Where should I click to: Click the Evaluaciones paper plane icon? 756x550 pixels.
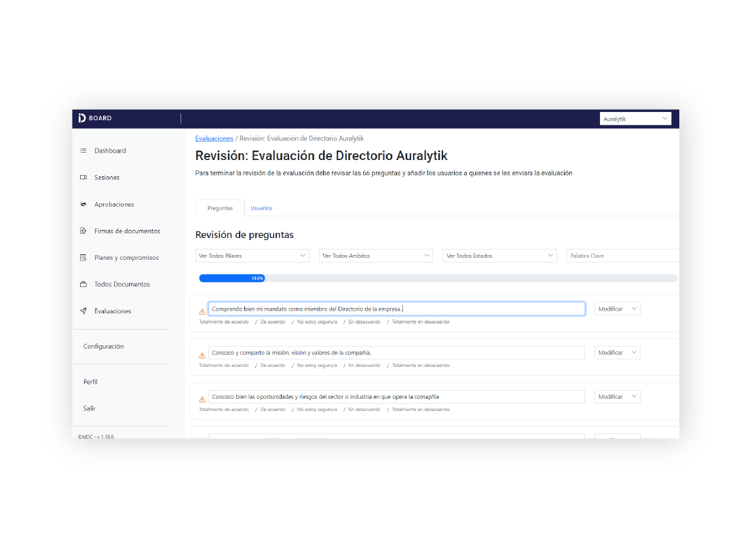coord(83,311)
